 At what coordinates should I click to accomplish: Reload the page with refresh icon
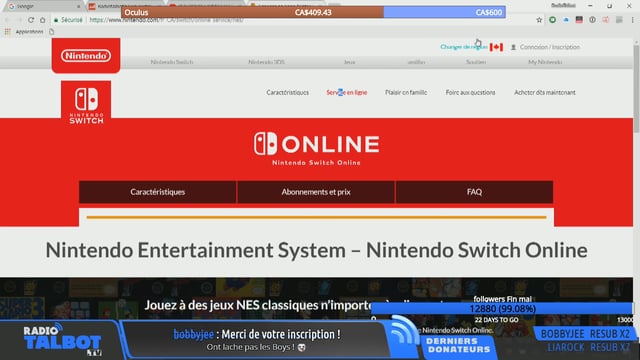(31, 20)
